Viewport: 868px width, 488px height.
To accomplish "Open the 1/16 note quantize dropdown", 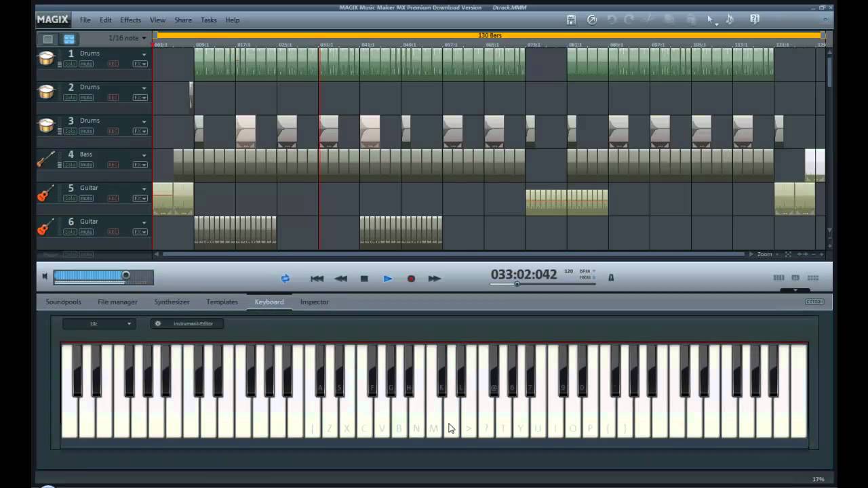I will click(127, 39).
